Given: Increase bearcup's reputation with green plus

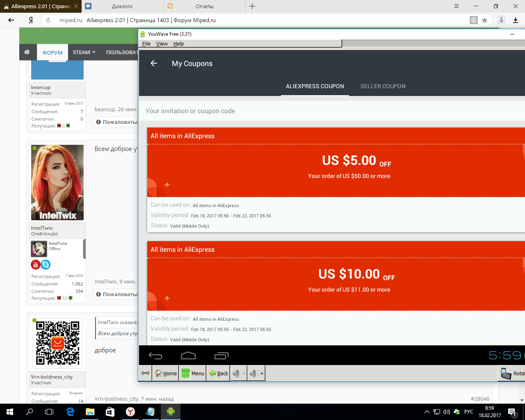Looking at the screenshot, I should click(68, 126).
